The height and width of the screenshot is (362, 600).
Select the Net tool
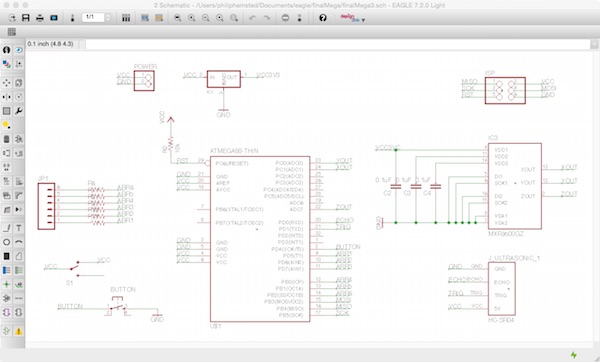18,270
